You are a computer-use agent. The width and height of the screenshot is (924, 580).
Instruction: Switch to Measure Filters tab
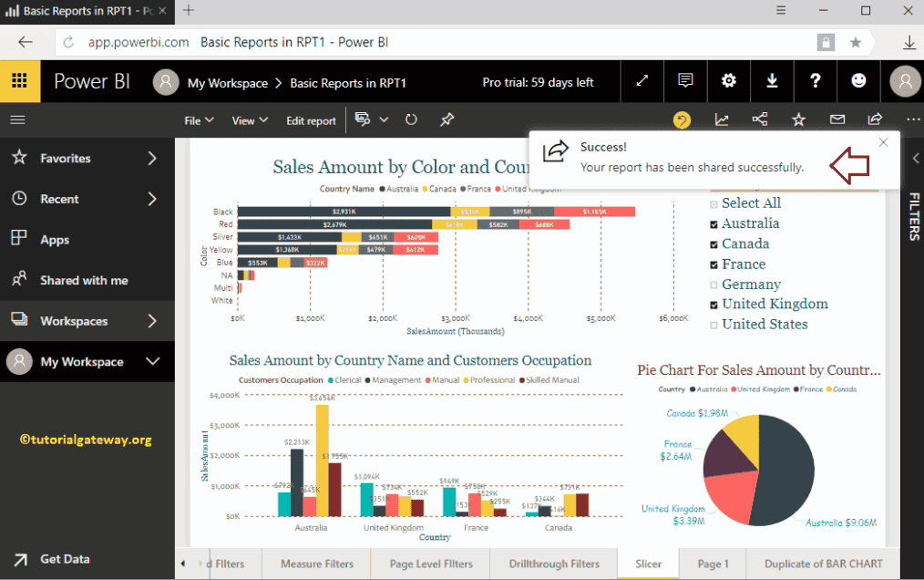pos(317,564)
